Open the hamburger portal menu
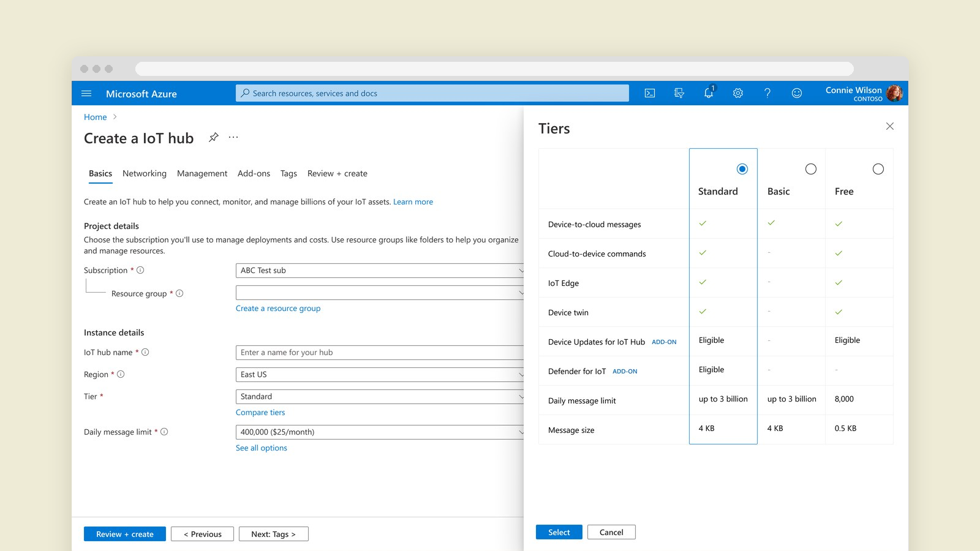The width and height of the screenshot is (980, 551). click(86, 94)
